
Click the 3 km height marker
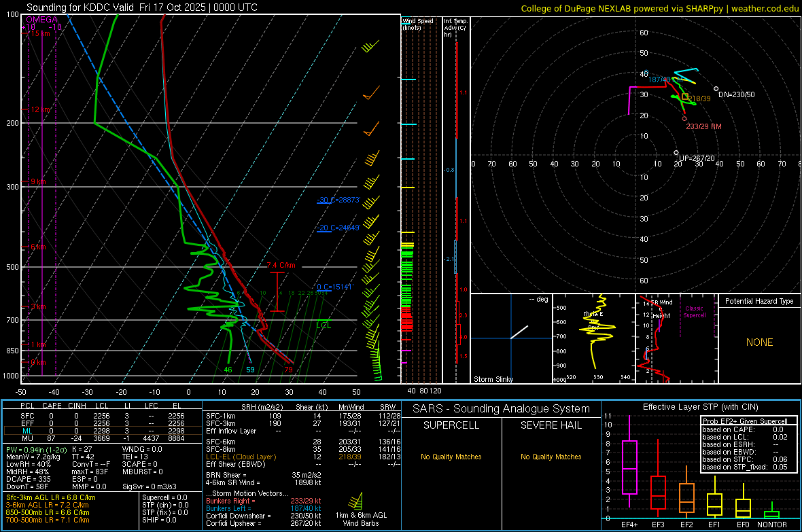(38, 306)
